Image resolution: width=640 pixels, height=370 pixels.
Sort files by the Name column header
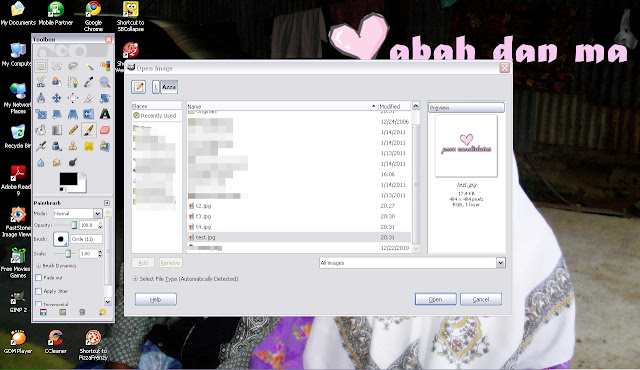[x=282, y=106]
